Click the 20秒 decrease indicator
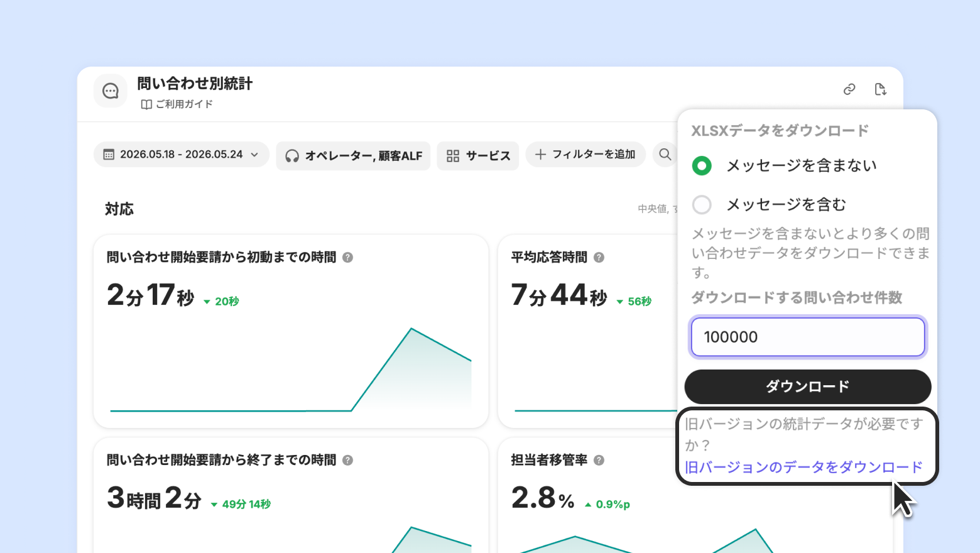980x553 pixels. pos(221,302)
